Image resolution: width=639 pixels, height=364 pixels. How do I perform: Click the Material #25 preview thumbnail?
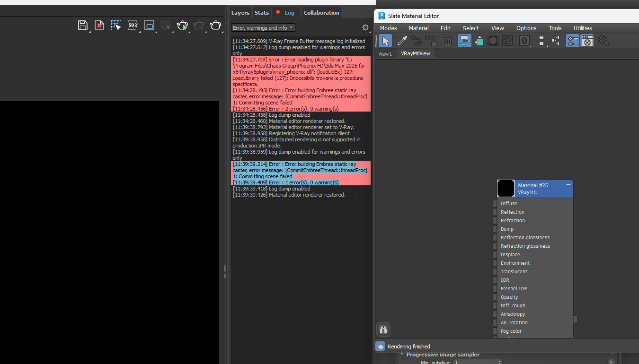pyautogui.click(x=506, y=188)
